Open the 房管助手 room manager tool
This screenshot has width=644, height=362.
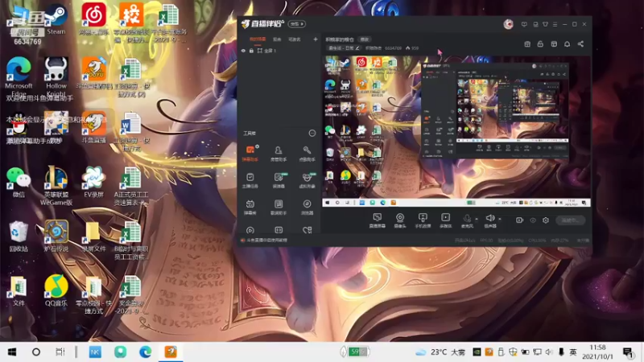point(279,154)
